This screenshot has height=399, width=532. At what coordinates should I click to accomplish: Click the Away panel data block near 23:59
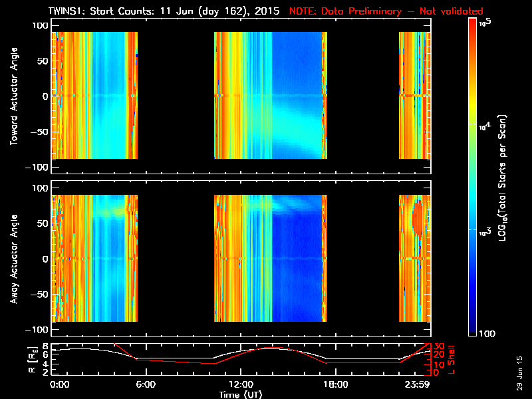click(414, 258)
